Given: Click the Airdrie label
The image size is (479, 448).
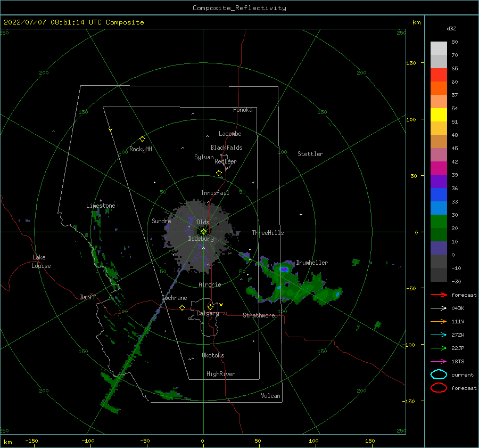Looking at the screenshot, I should [210, 284].
